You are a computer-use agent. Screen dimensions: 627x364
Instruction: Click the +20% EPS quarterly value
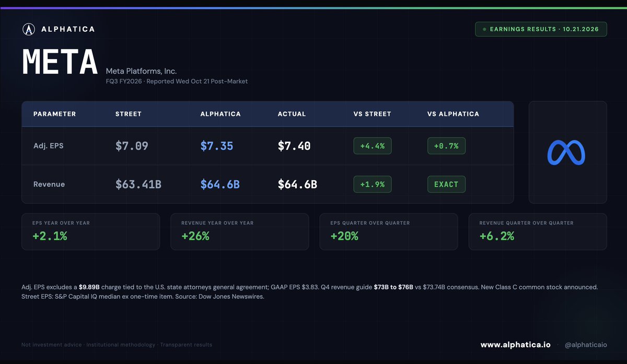[x=344, y=236]
